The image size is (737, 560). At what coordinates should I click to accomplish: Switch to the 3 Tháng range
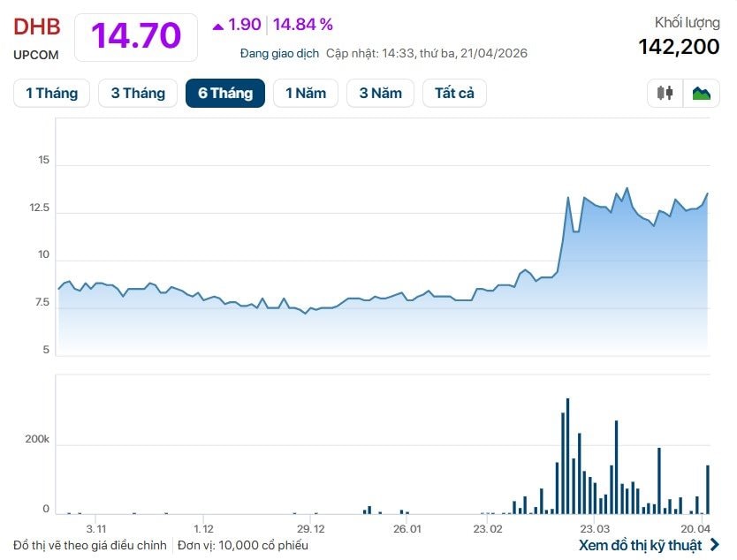tap(138, 93)
